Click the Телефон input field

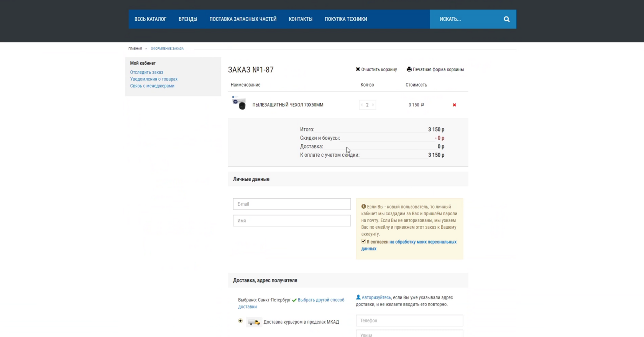point(409,321)
